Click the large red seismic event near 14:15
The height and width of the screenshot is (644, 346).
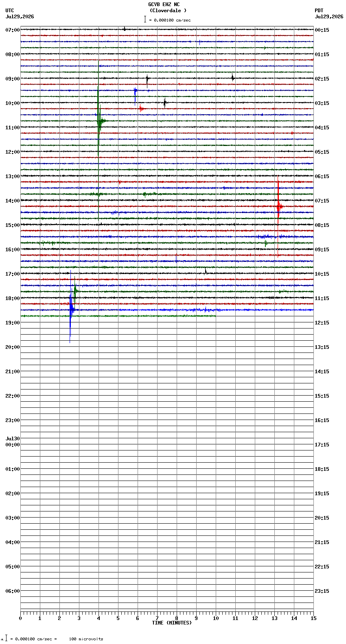click(278, 207)
